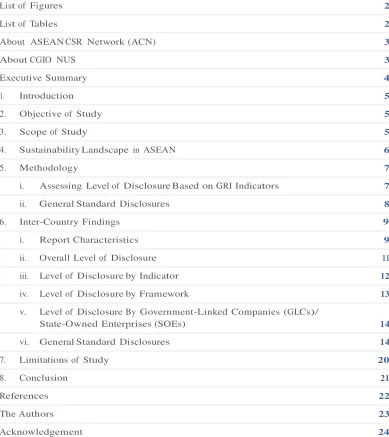
Task: Select Level of Disclosure by Framework
Action: pos(114,294)
